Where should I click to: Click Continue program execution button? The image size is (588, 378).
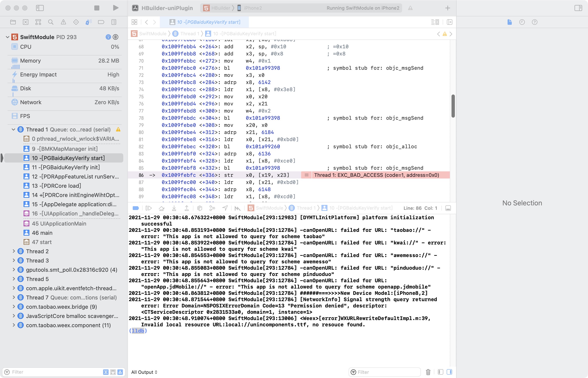(148, 208)
